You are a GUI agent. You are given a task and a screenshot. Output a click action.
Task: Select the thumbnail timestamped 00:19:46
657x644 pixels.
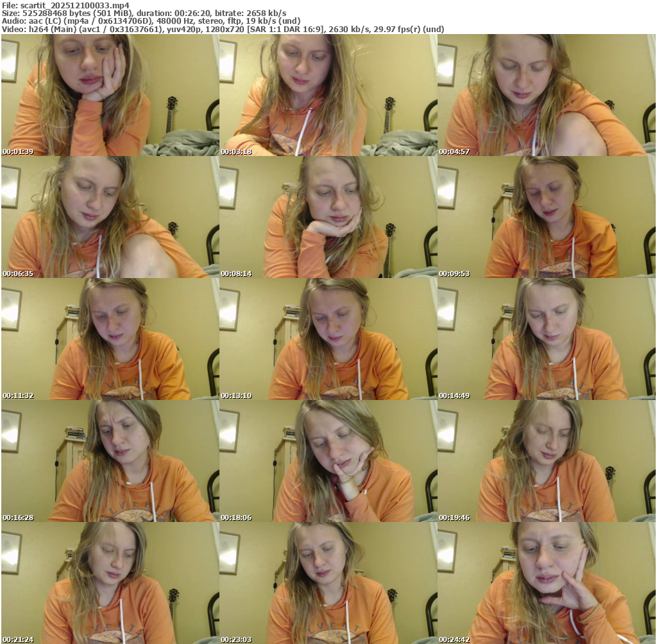[x=547, y=461]
